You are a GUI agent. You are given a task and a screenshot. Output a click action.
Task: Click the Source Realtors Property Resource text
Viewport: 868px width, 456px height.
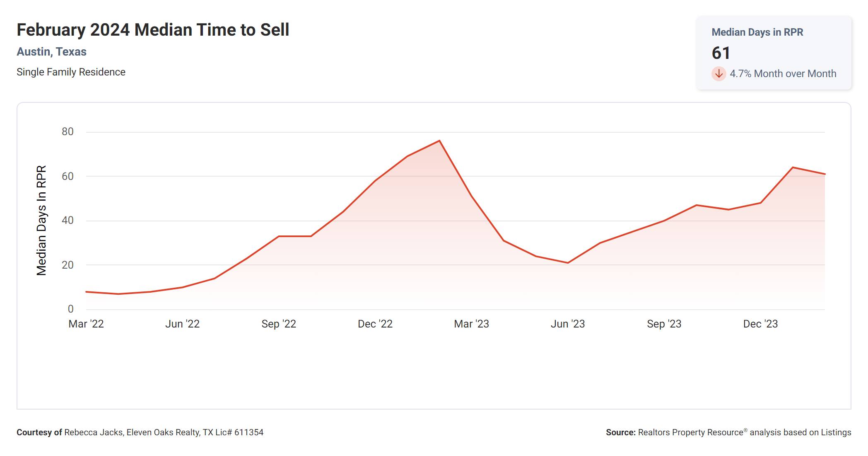728,432
